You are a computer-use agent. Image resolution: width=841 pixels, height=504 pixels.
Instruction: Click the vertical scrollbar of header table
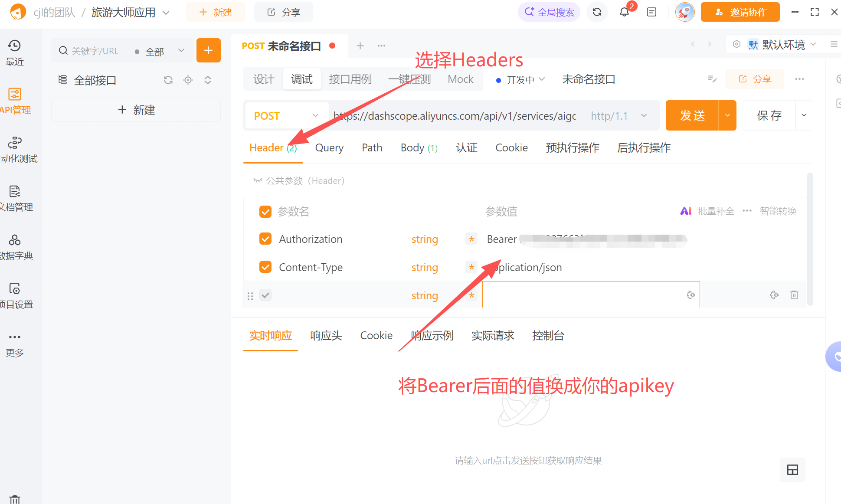810,239
